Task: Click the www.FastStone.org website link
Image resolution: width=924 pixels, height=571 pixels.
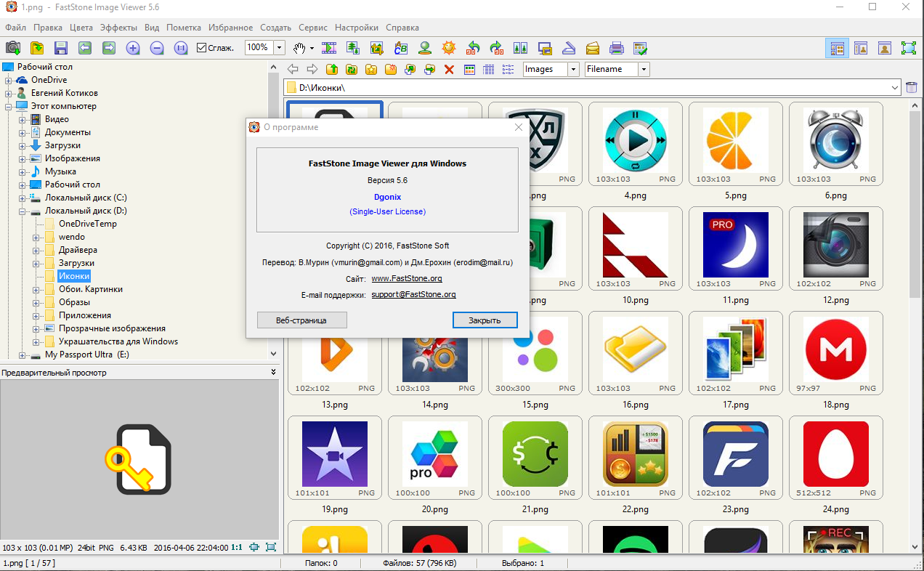Action: tap(406, 278)
